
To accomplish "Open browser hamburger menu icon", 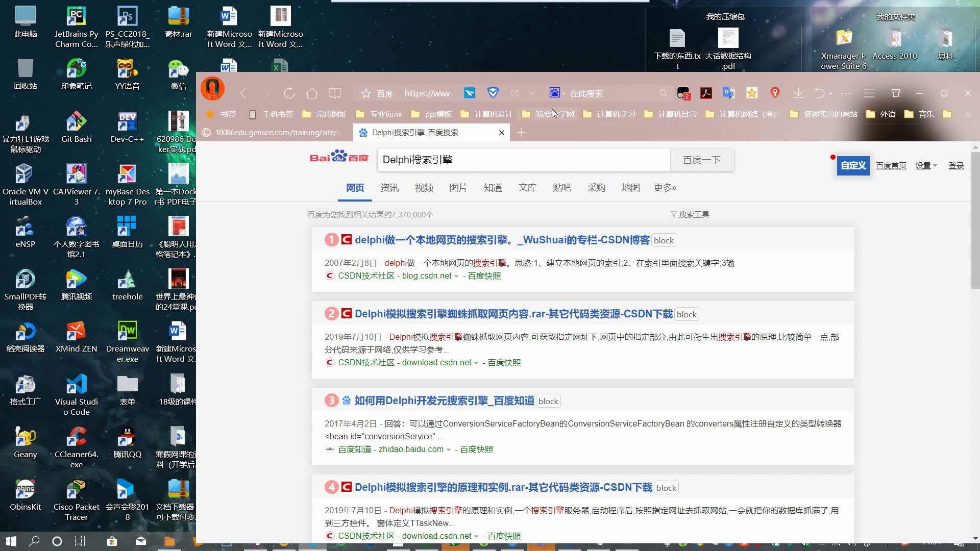I will [869, 93].
